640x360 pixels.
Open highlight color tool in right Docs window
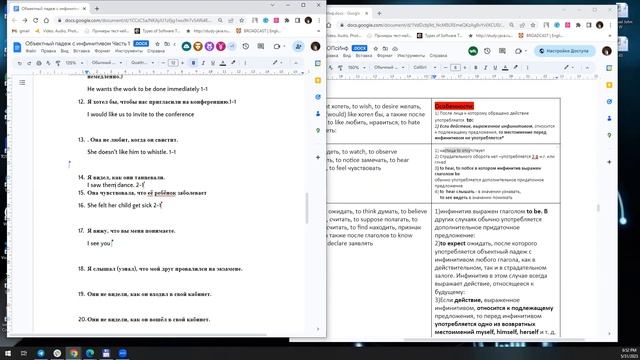click(x=516, y=67)
